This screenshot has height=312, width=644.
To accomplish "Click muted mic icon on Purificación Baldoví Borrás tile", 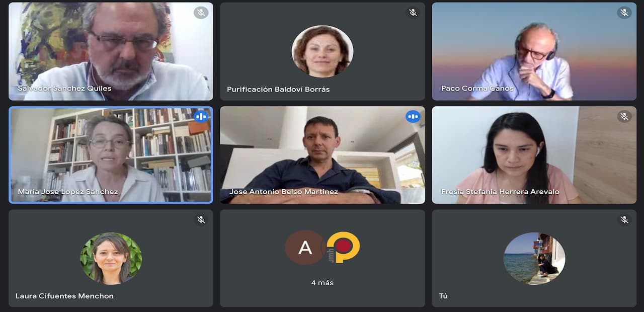I will click(x=413, y=13).
